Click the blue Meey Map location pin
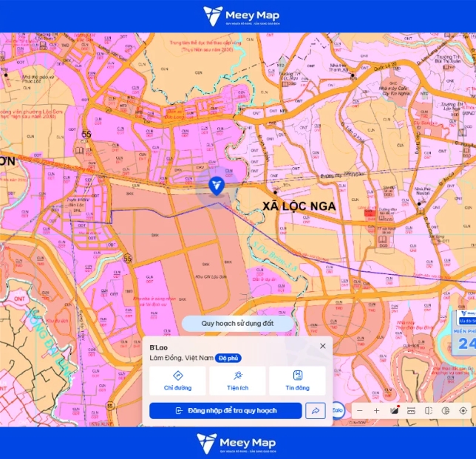476x459 pixels. point(217,187)
